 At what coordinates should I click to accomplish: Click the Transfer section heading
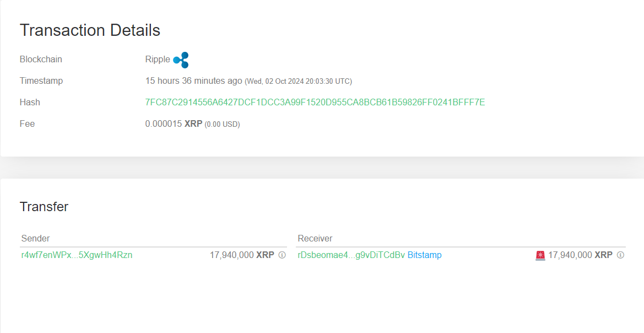[44, 207]
